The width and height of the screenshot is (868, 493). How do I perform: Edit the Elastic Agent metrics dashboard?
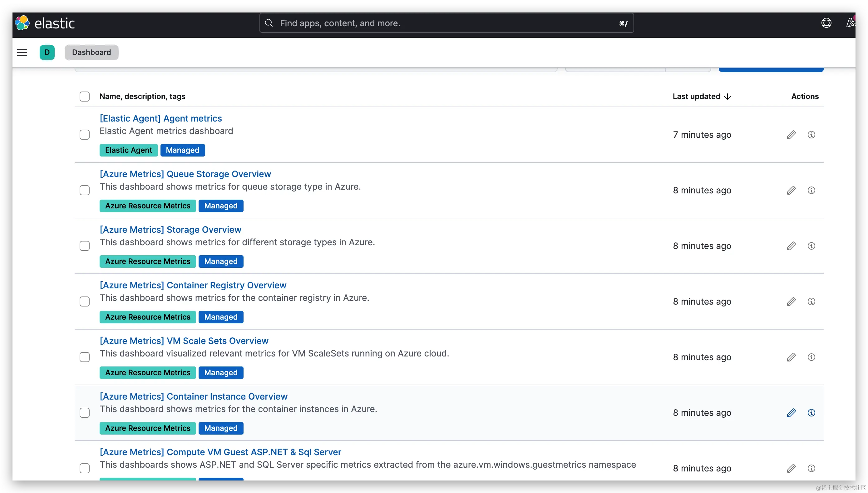pyautogui.click(x=791, y=135)
